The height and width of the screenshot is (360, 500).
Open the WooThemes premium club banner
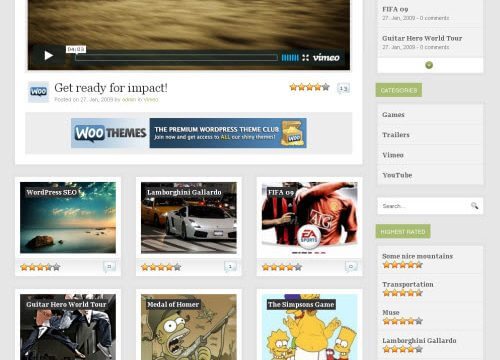click(x=189, y=133)
